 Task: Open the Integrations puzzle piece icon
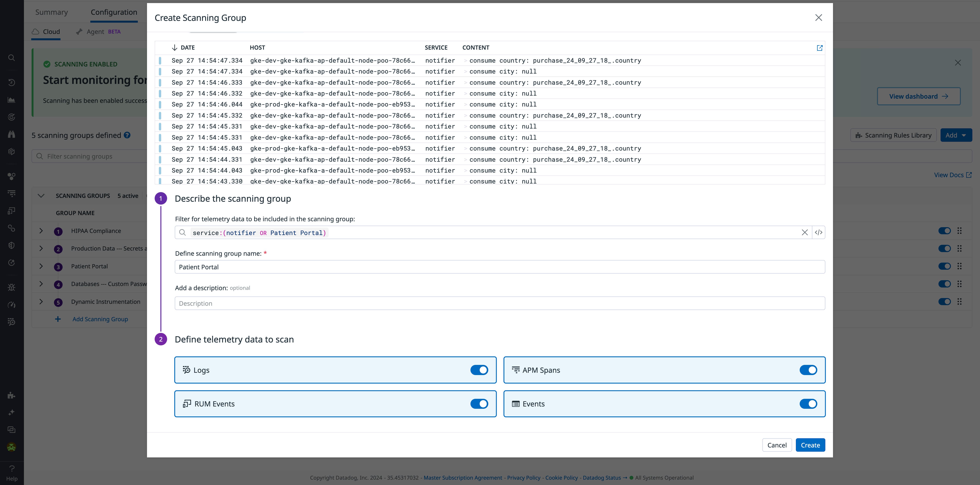click(x=11, y=396)
